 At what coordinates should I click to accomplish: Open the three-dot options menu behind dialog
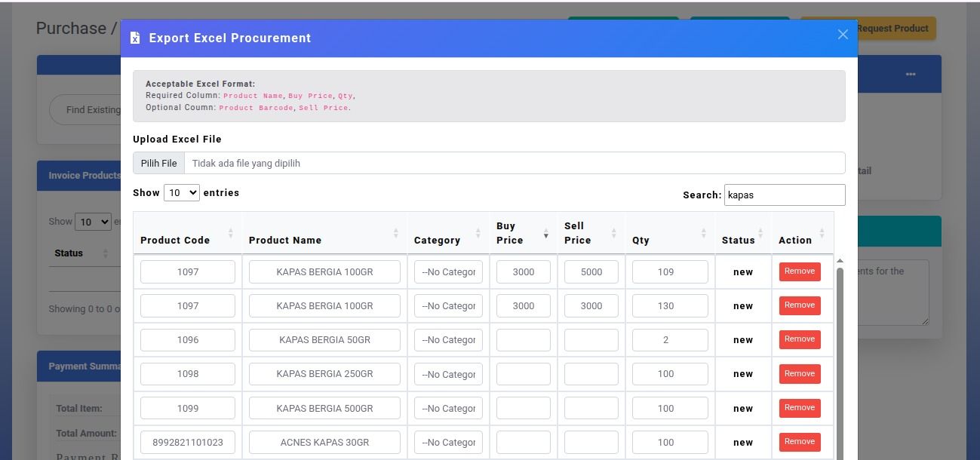pyautogui.click(x=911, y=74)
